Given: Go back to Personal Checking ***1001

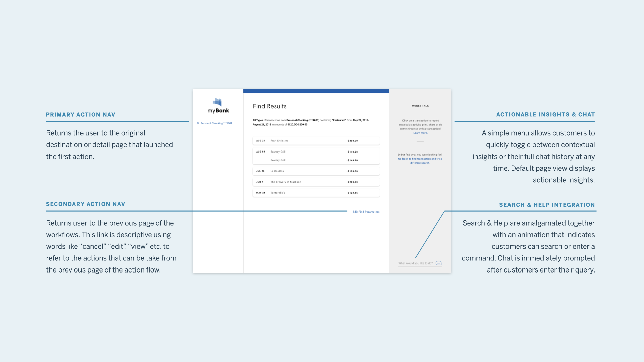Looking at the screenshot, I should [216, 123].
